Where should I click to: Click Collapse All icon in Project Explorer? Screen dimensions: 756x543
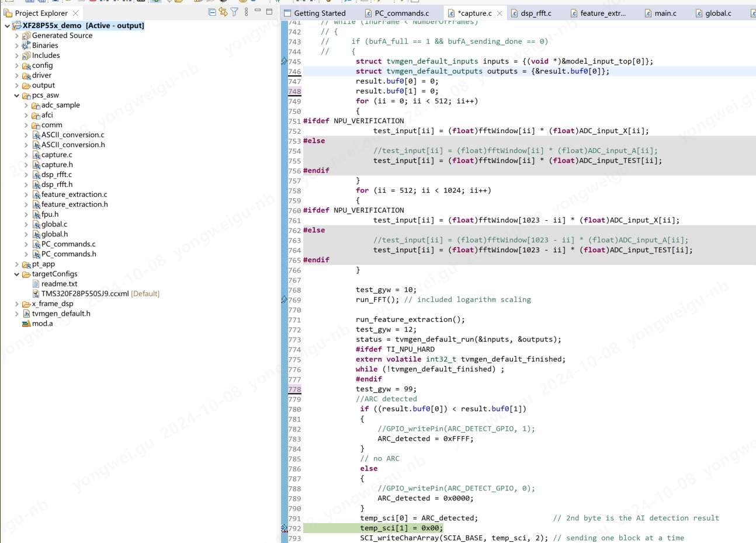pyautogui.click(x=212, y=12)
